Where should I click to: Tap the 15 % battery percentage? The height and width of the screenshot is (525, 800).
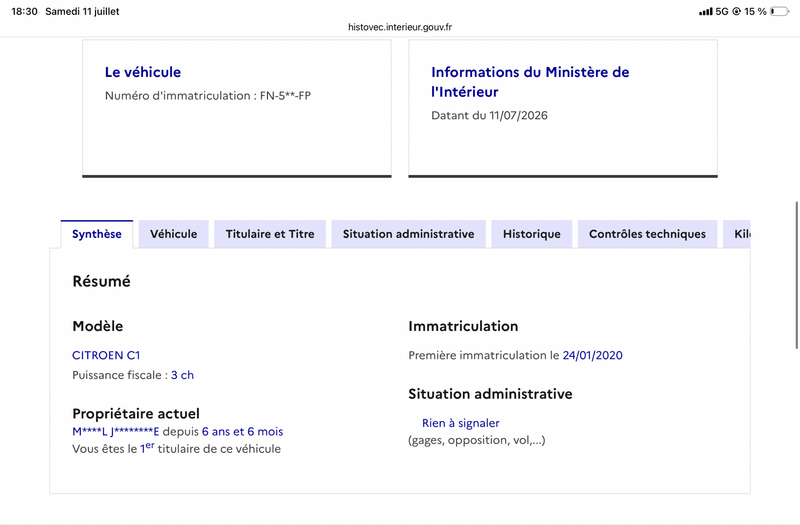(755, 11)
